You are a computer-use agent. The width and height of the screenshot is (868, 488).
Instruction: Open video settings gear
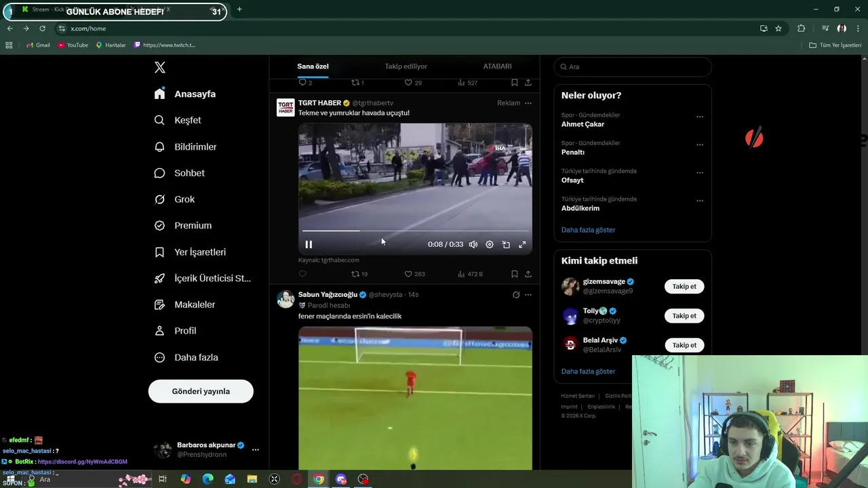pos(490,245)
